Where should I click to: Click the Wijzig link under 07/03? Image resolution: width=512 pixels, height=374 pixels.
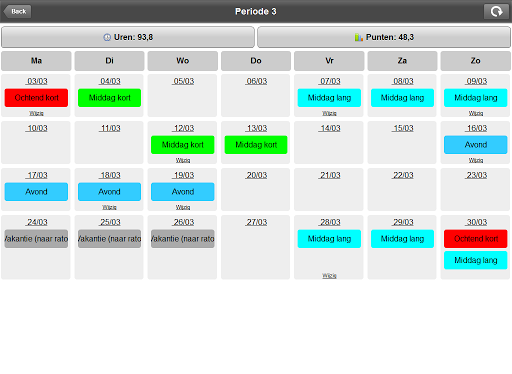click(329, 113)
